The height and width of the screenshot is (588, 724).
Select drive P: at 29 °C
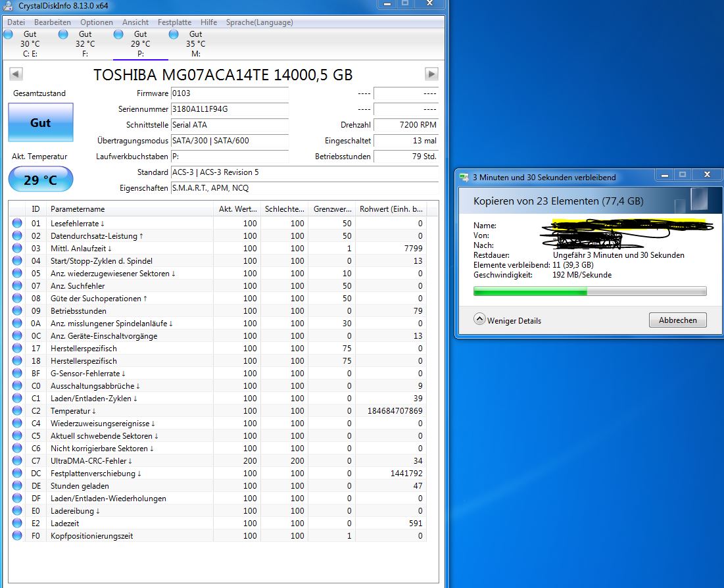[x=140, y=44]
